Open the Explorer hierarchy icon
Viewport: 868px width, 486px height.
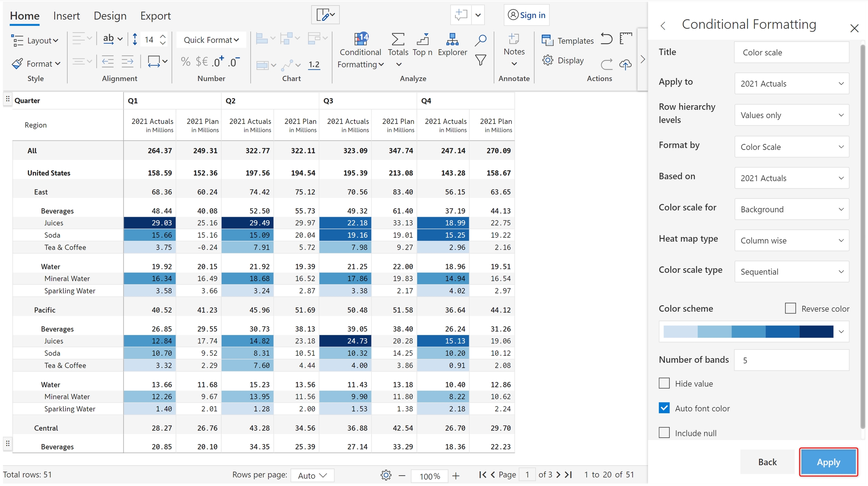[452, 39]
